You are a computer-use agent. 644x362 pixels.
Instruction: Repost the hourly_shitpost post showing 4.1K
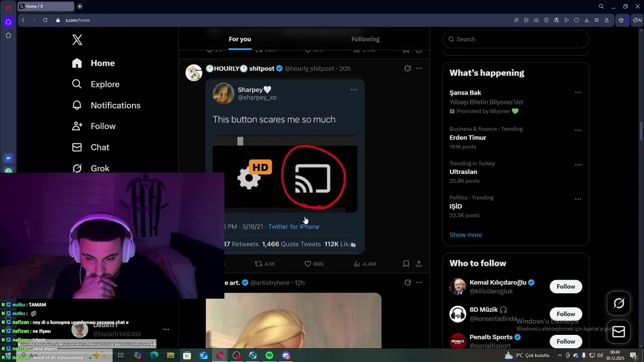[265, 264]
